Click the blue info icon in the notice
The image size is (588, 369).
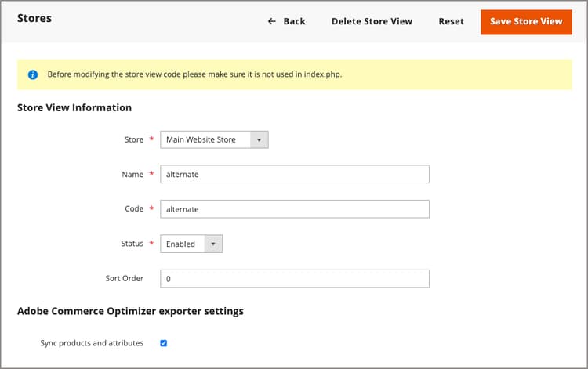[x=33, y=74]
